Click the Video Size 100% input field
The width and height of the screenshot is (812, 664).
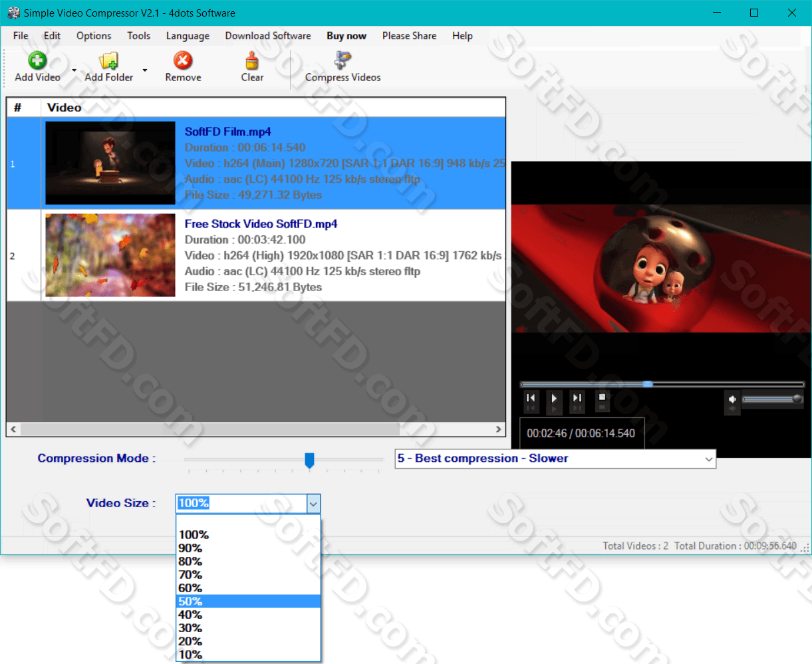tap(241, 504)
